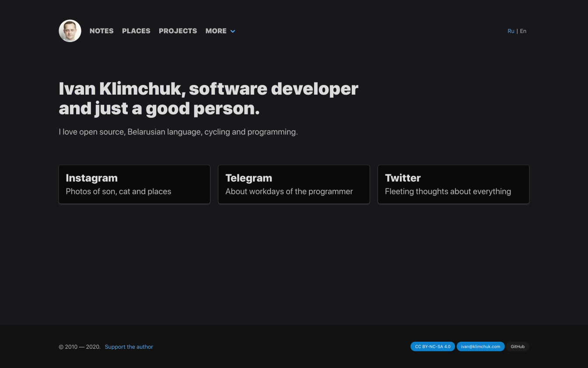The height and width of the screenshot is (368, 588).
Task: Click the Ivan Klimchuk heading
Action: coord(208,98)
